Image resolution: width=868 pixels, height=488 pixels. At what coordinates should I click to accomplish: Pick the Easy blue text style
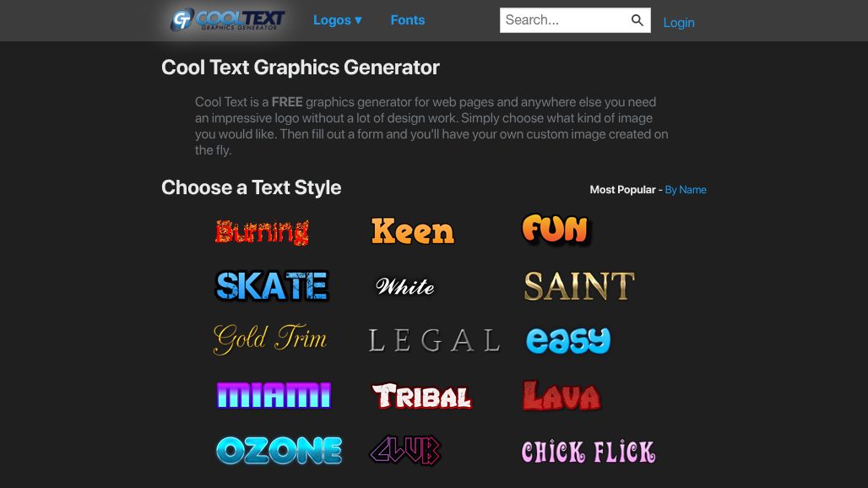tap(568, 340)
